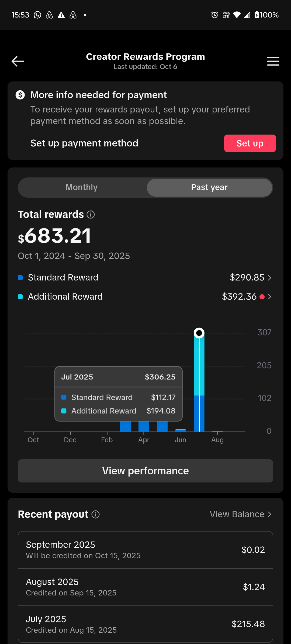Tap the alarm clock status icon
The height and width of the screenshot is (644, 291).
click(x=214, y=15)
